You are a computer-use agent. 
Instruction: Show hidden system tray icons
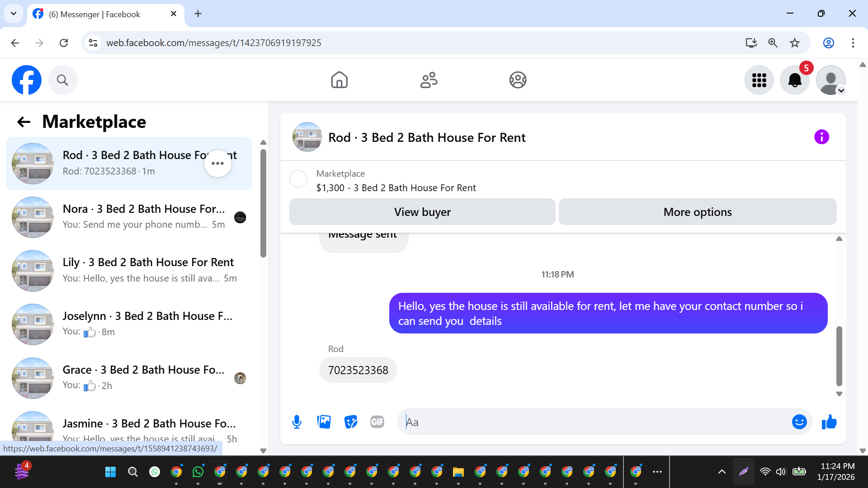click(x=722, y=472)
